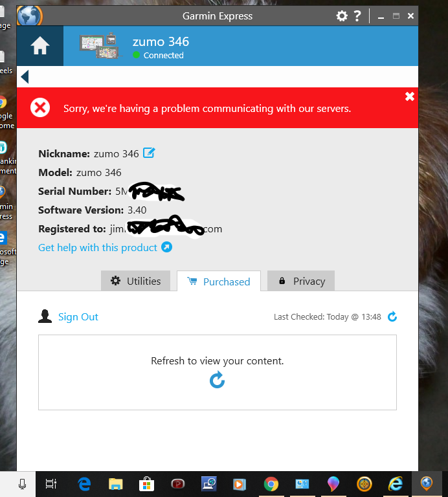The height and width of the screenshot is (497, 448).
Task: Launch Microsoft Edge from taskbar
Action: pos(84,484)
